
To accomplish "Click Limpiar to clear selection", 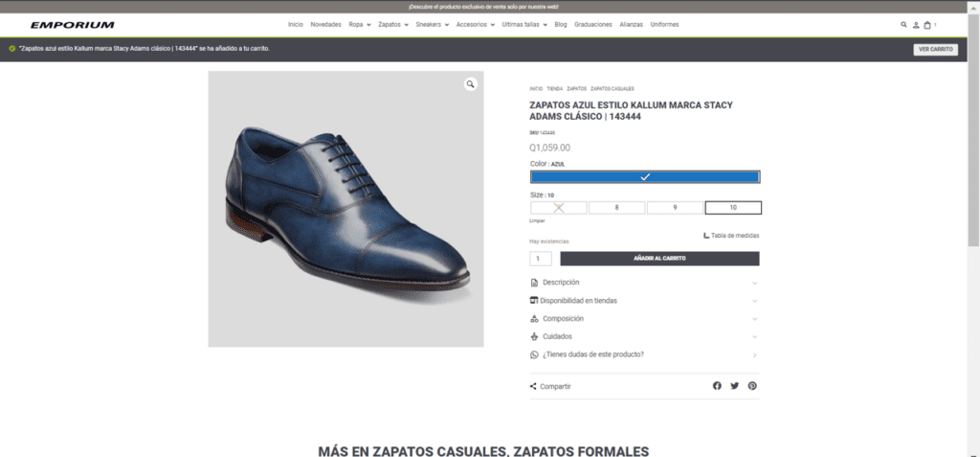I will [537, 221].
